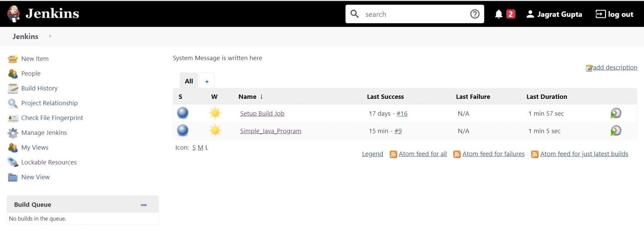644x231 pixels.
Task: Click the New Item box icon
Action: [x=13, y=59]
